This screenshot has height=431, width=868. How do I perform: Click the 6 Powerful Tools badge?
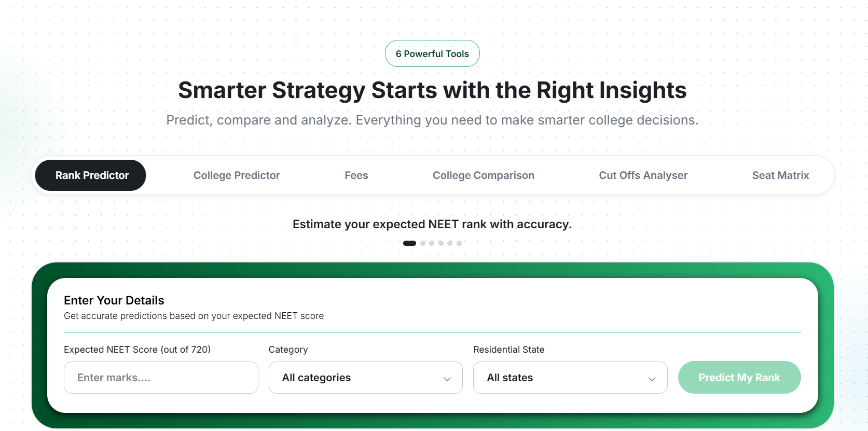coord(432,53)
